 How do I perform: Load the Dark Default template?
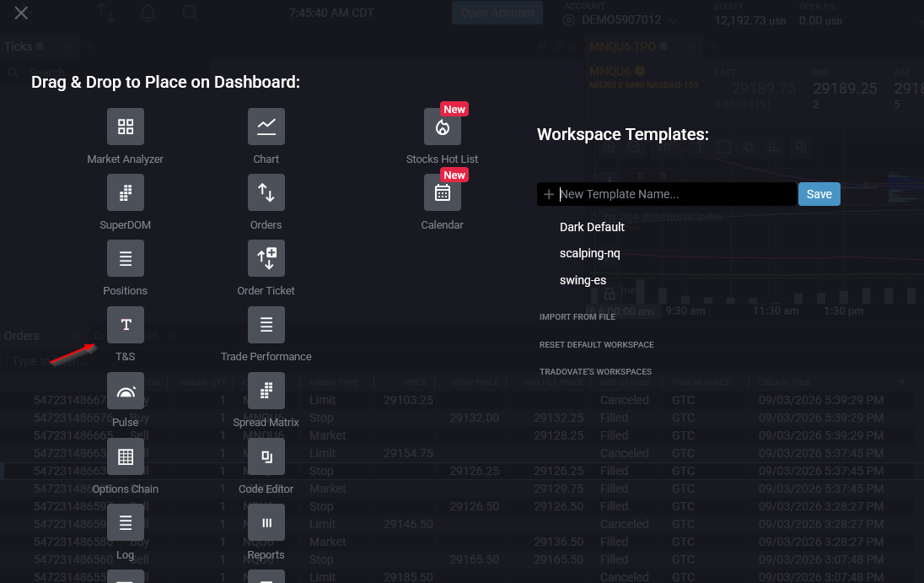point(592,227)
